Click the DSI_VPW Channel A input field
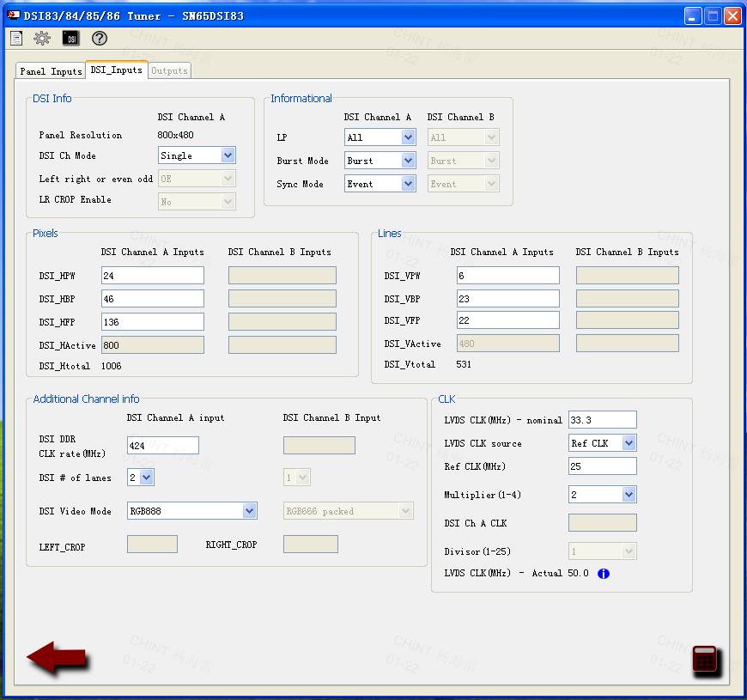 pos(507,276)
